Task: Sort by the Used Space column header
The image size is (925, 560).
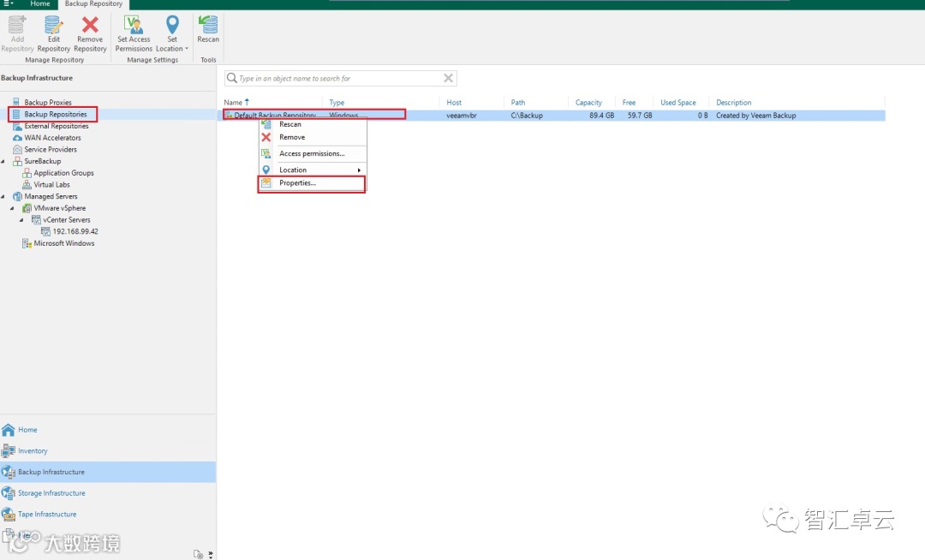Action: pos(678,103)
